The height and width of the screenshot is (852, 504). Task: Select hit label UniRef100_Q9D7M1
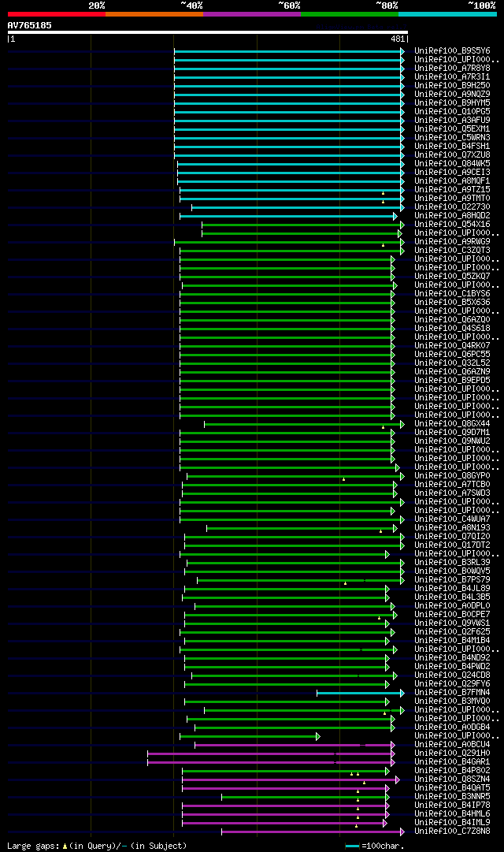tap(452, 433)
